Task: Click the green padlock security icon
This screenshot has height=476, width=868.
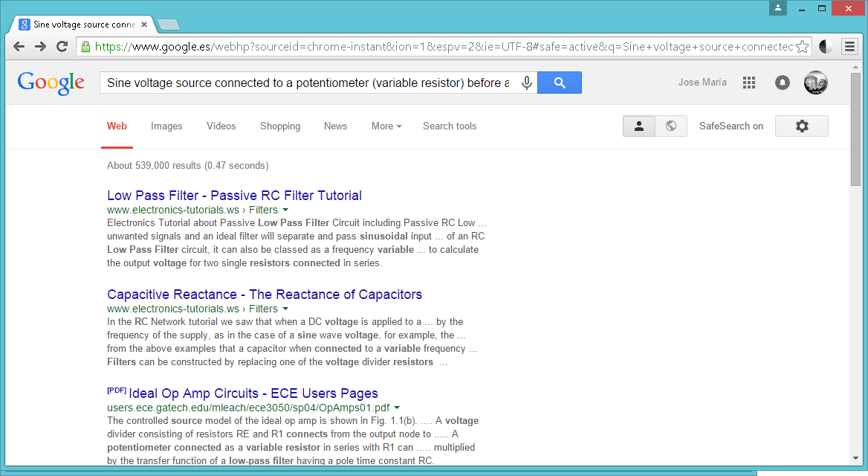Action: coord(85,47)
